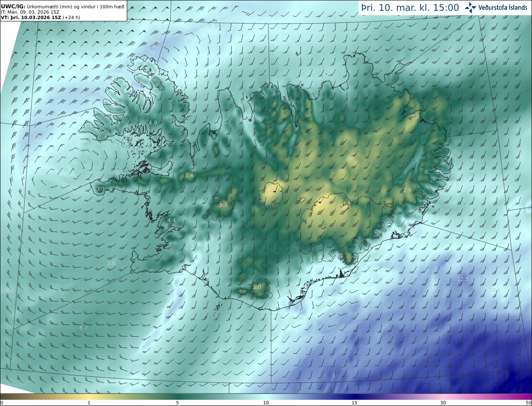Click the '15' tick on the color scale
Image resolution: width=532 pixels, height=406 pixels.
coord(355,403)
